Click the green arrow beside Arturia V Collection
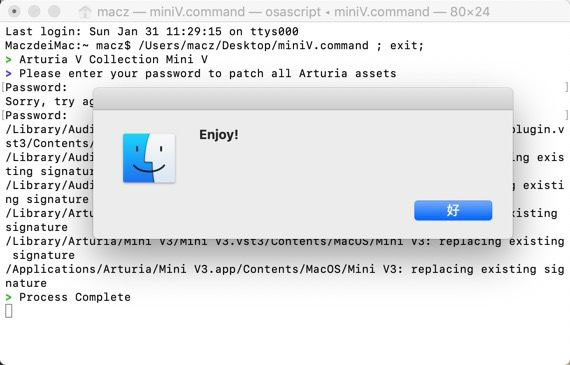This screenshot has width=570, height=365. (9, 60)
